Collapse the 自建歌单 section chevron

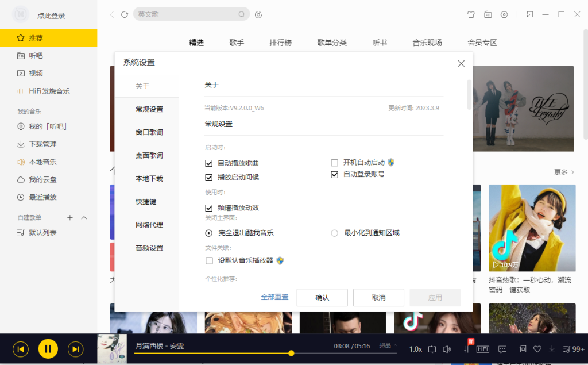point(84,217)
